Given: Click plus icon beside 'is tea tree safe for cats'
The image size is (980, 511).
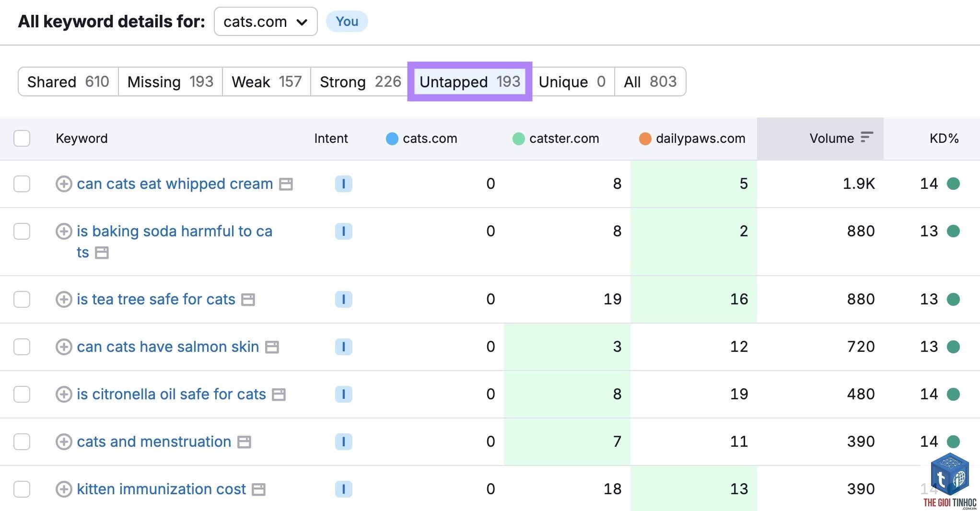Looking at the screenshot, I should 64,299.
